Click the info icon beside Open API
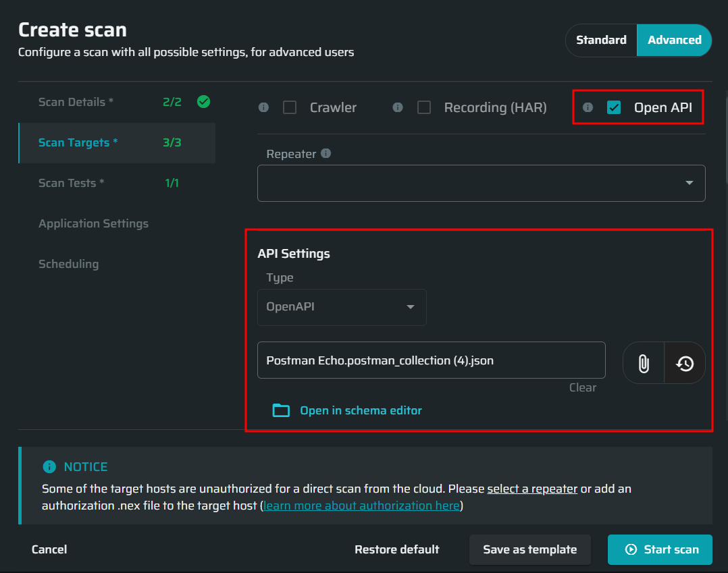728x573 pixels. click(x=588, y=107)
